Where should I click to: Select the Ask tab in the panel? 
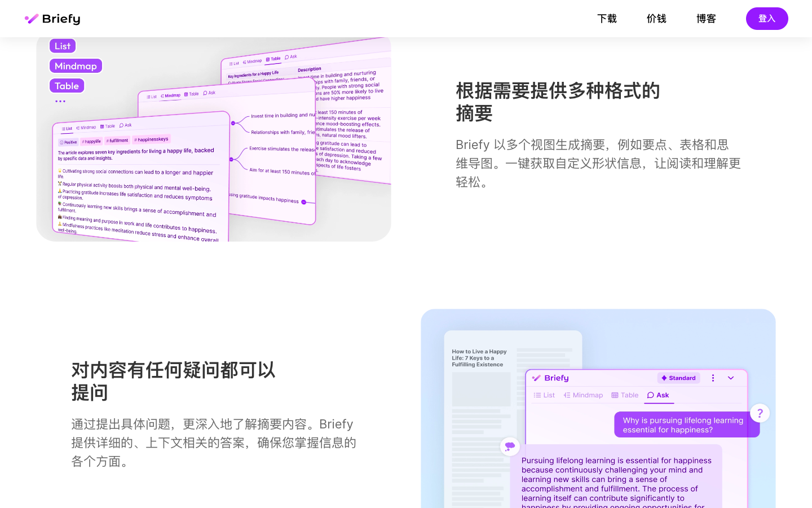coord(658,395)
